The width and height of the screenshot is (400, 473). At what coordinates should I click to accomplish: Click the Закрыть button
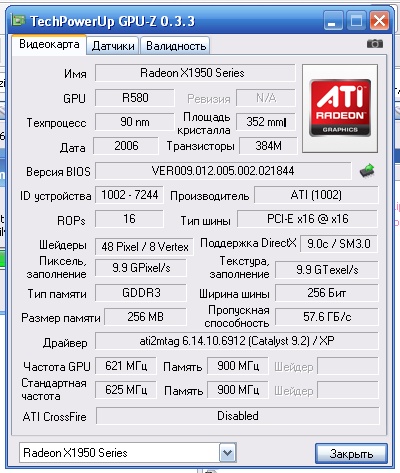(351, 453)
